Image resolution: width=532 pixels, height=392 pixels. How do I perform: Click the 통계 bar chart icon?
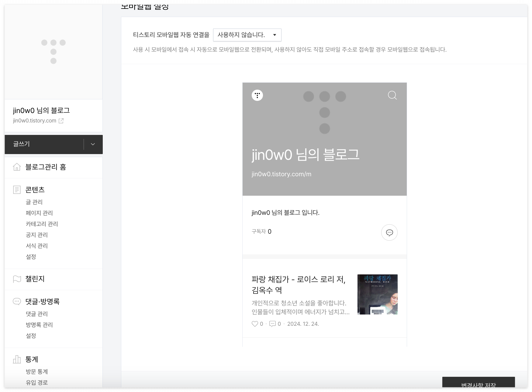pos(17,359)
